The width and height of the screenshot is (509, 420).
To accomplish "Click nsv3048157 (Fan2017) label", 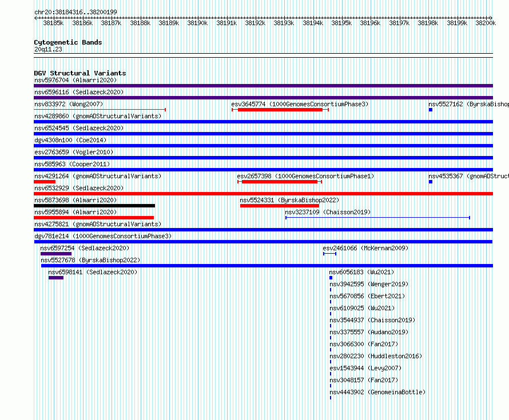I will (x=364, y=380).
